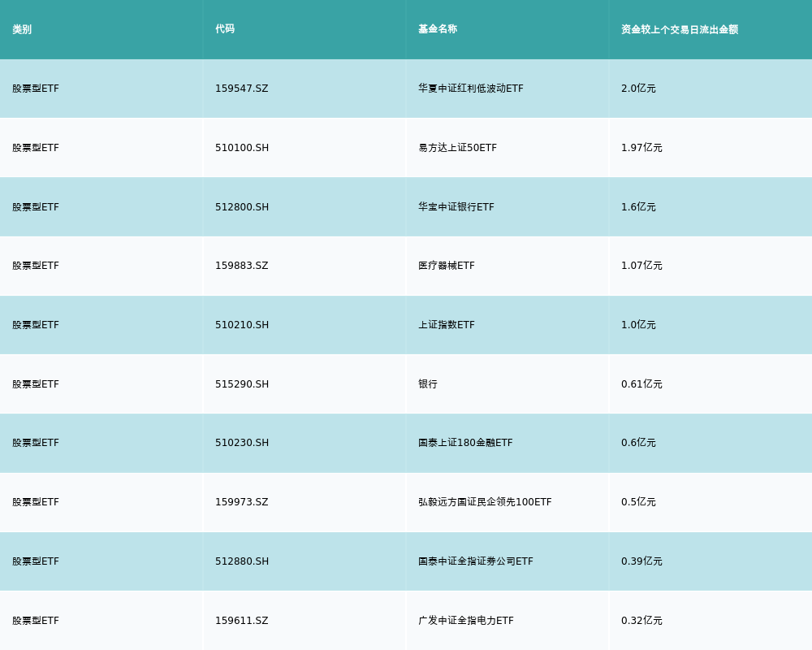Click the 0.32亿元 outflow value
This screenshot has width=812, height=650.
[641, 621]
